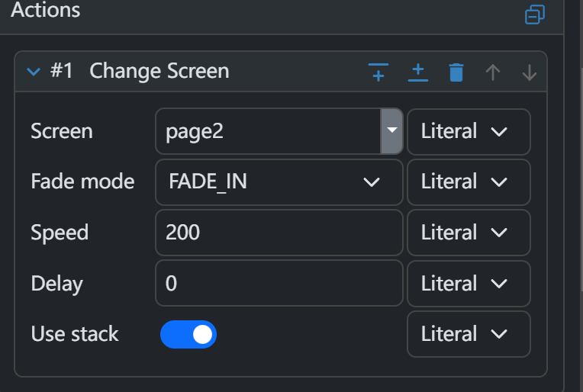Open the Literal dropdown for Speed

469,233
